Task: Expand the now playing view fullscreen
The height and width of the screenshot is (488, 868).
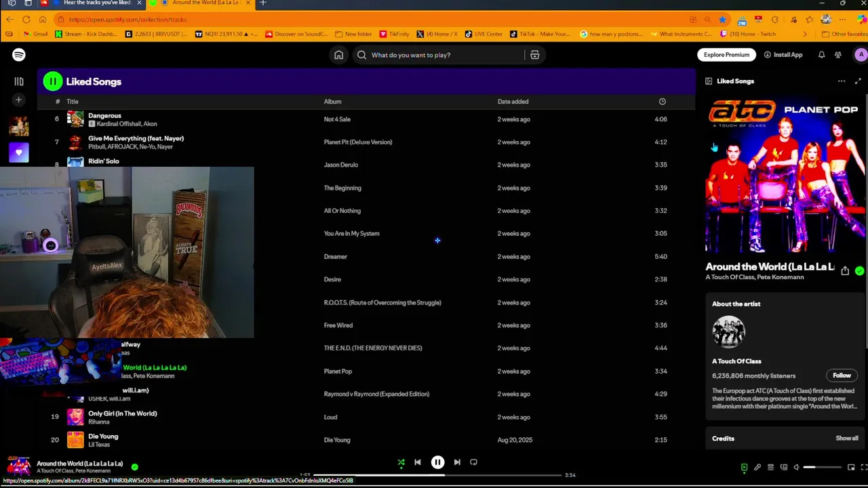Action: pyautogui.click(x=858, y=81)
